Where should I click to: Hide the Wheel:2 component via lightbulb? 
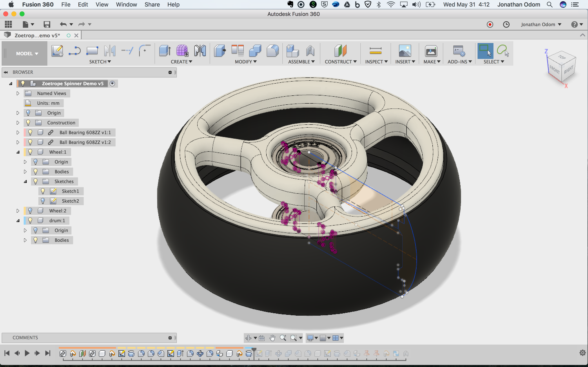point(30,211)
